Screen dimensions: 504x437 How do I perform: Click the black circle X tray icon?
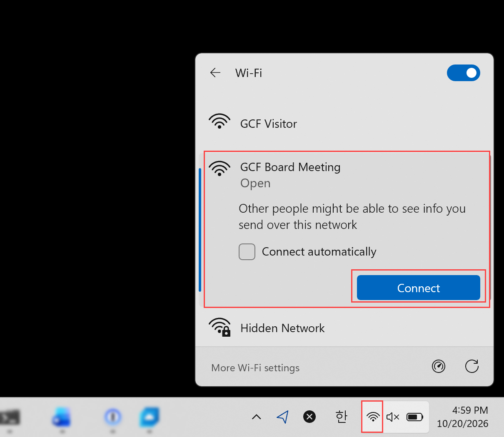pyautogui.click(x=309, y=417)
